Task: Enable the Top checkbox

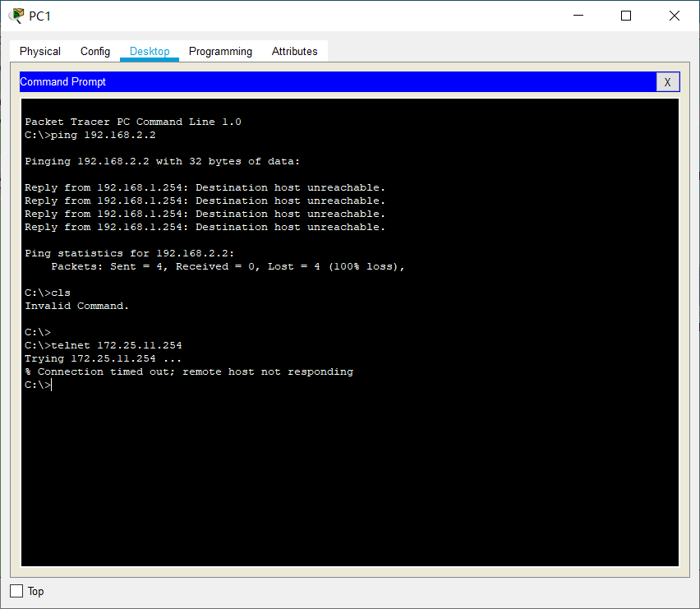Action: click(x=16, y=591)
